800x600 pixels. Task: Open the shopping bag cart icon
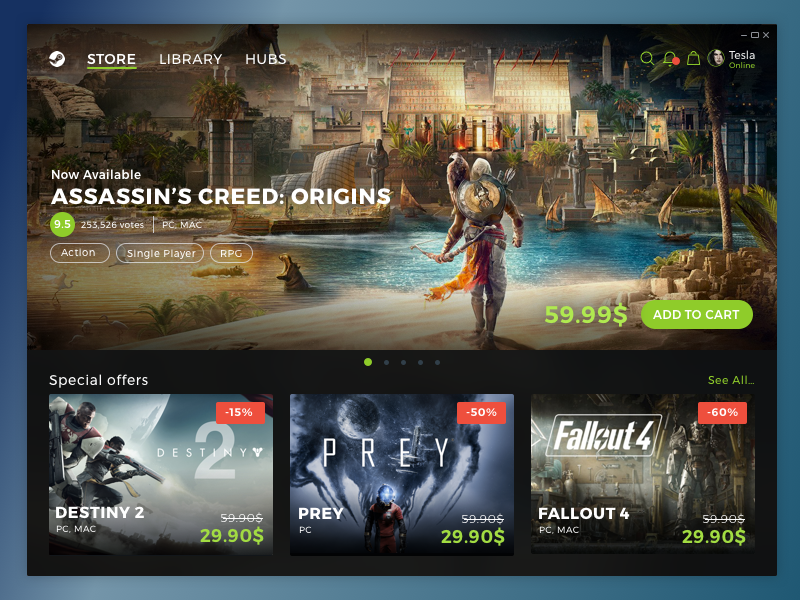(x=693, y=58)
